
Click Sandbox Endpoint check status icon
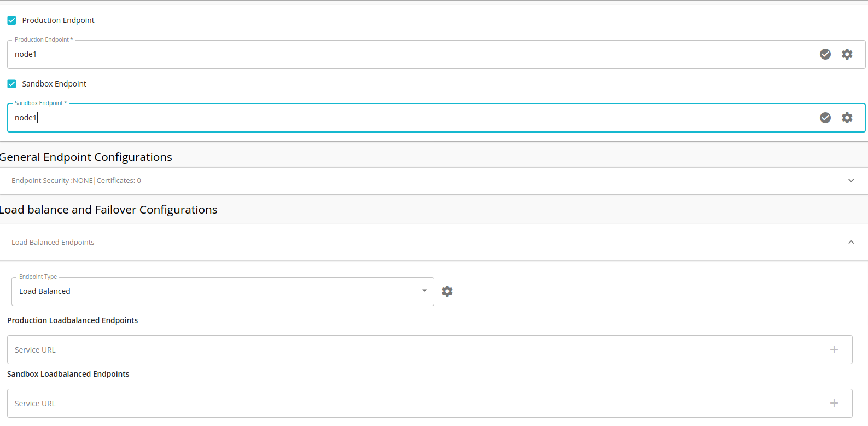point(825,118)
